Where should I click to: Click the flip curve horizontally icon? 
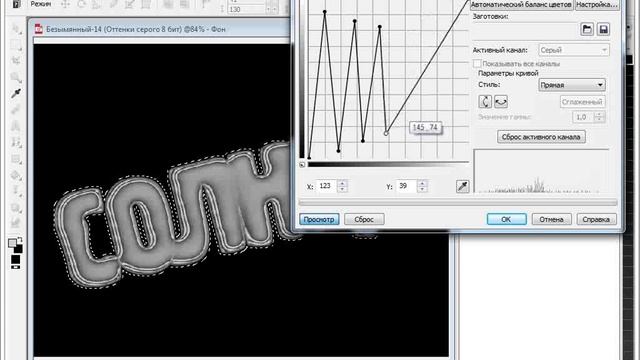coord(501,102)
